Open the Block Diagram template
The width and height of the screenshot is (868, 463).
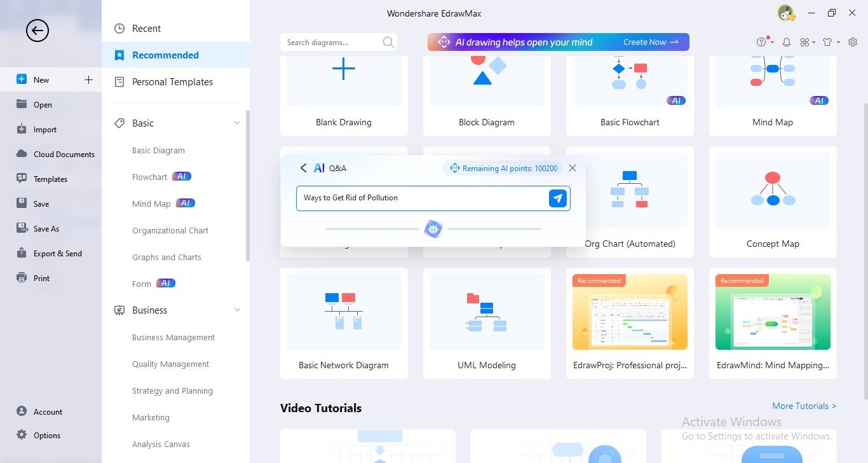[487, 95]
